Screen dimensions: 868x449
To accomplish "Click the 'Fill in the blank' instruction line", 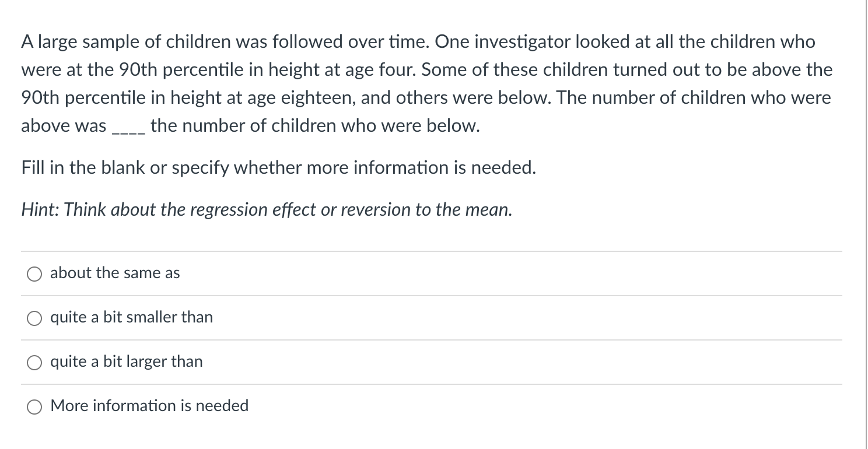I will tap(279, 168).
